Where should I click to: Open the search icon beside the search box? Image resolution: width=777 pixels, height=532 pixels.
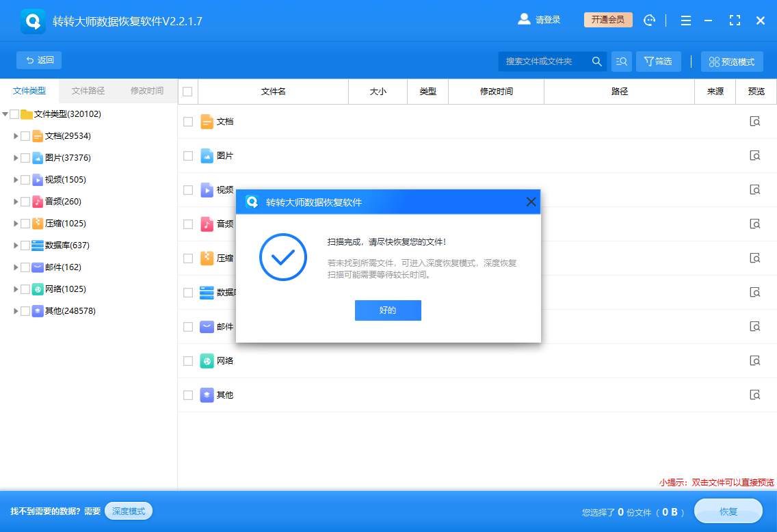597,61
